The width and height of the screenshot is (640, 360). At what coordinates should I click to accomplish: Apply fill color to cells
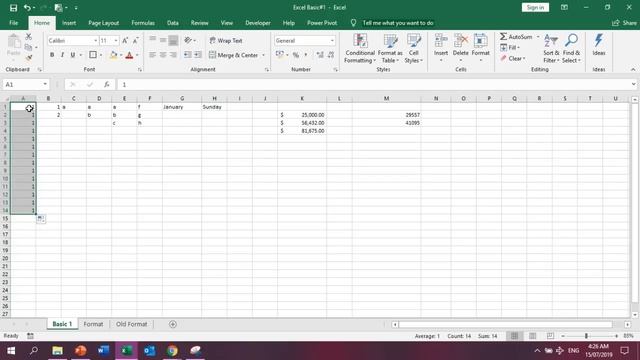tap(113, 55)
